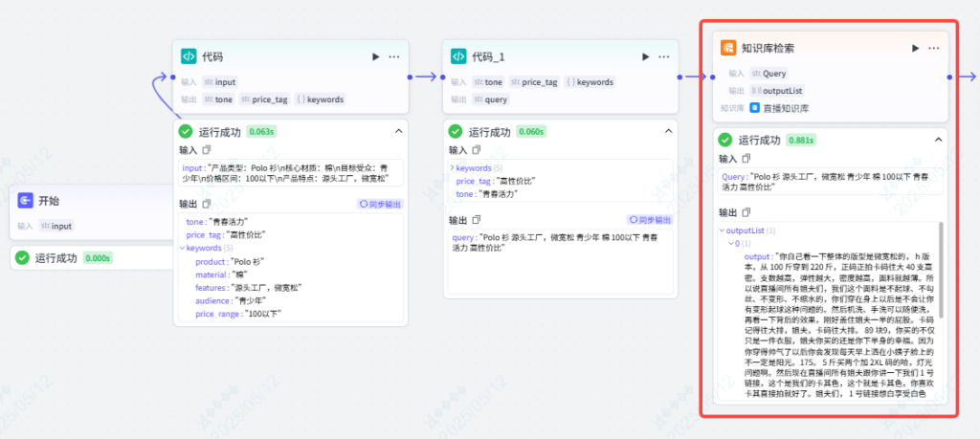The height and width of the screenshot is (439, 980).
Task: Click the Query input tag in 知识库检索 node
Action: (x=768, y=74)
